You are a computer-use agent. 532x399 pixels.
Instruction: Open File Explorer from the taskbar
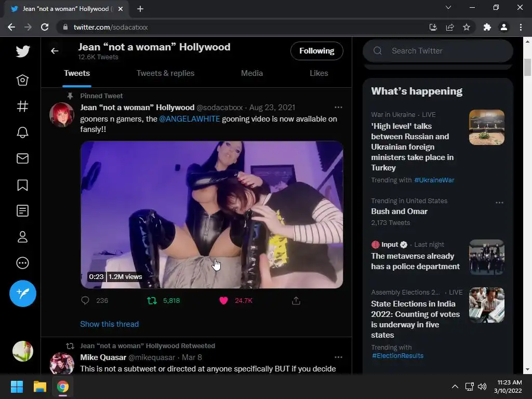39,387
